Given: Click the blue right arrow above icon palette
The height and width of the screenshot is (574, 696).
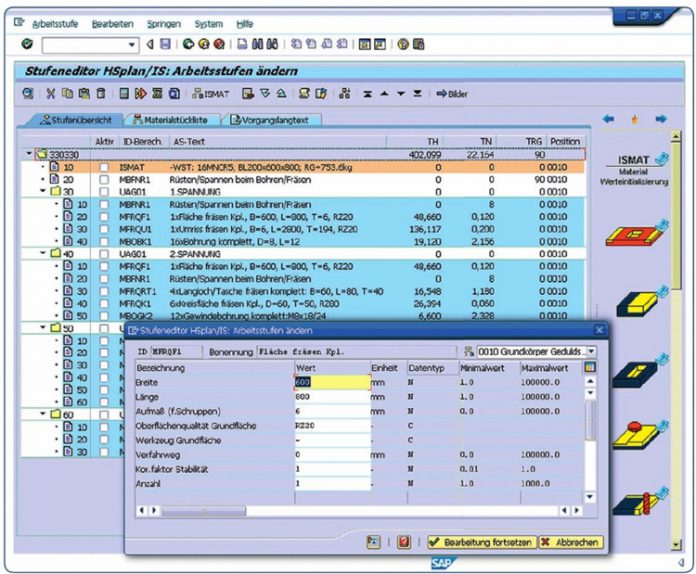Looking at the screenshot, I should [661, 119].
